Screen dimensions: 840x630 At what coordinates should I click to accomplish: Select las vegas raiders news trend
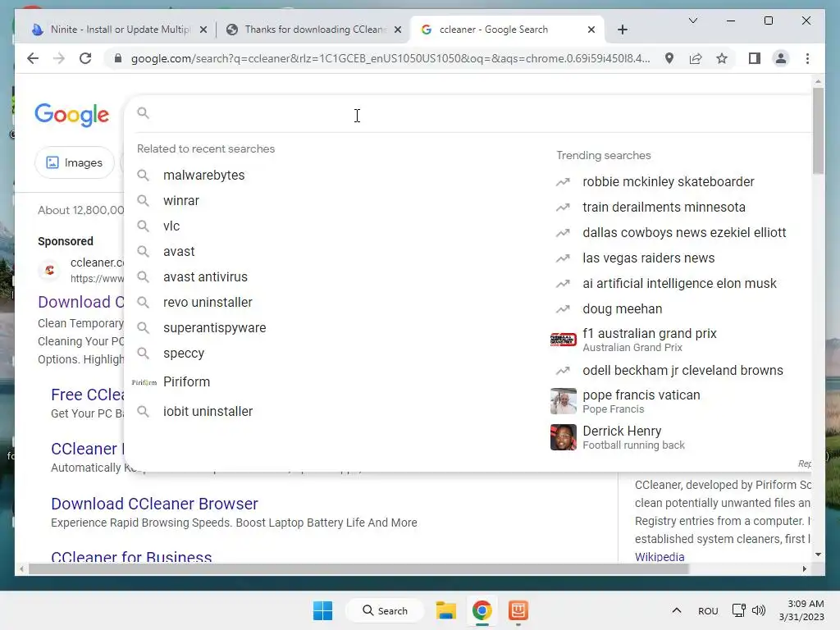pos(648,258)
